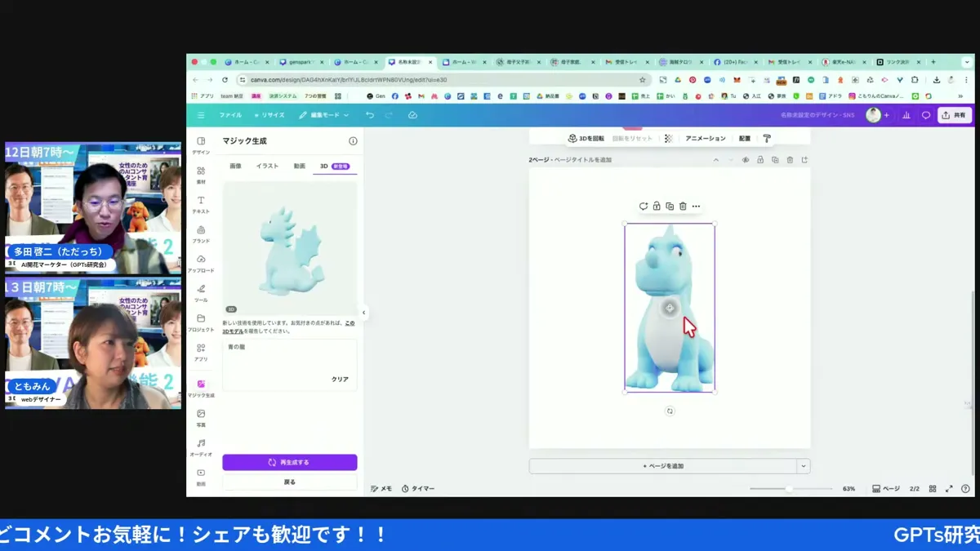The width and height of the screenshot is (980, 551).
Task: Select the 画像 generation tab
Action: click(235, 166)
